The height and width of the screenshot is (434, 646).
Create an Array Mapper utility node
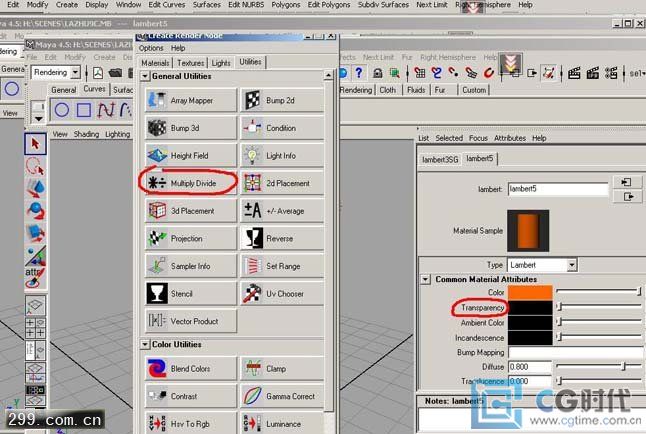pyautogui.click(x=191, y=100)
